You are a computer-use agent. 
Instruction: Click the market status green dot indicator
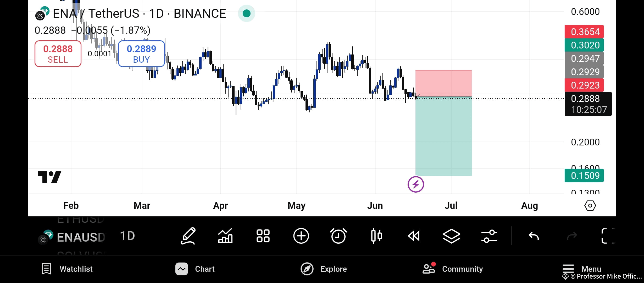246,13
